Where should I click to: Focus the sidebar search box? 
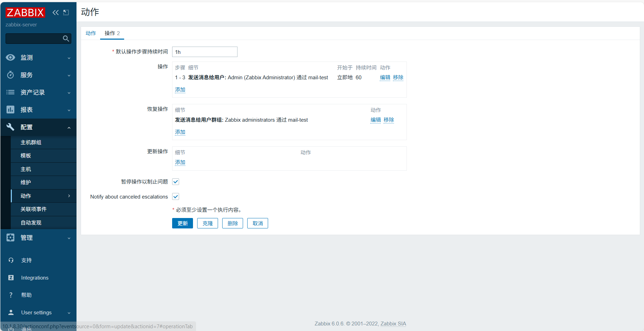(38, 39)
